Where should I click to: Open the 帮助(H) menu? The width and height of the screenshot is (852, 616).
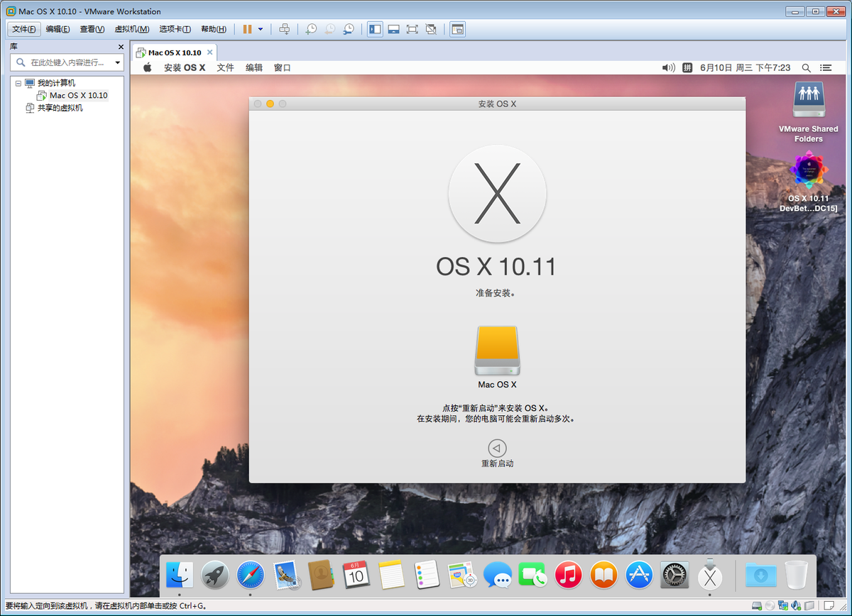(213, 29)
